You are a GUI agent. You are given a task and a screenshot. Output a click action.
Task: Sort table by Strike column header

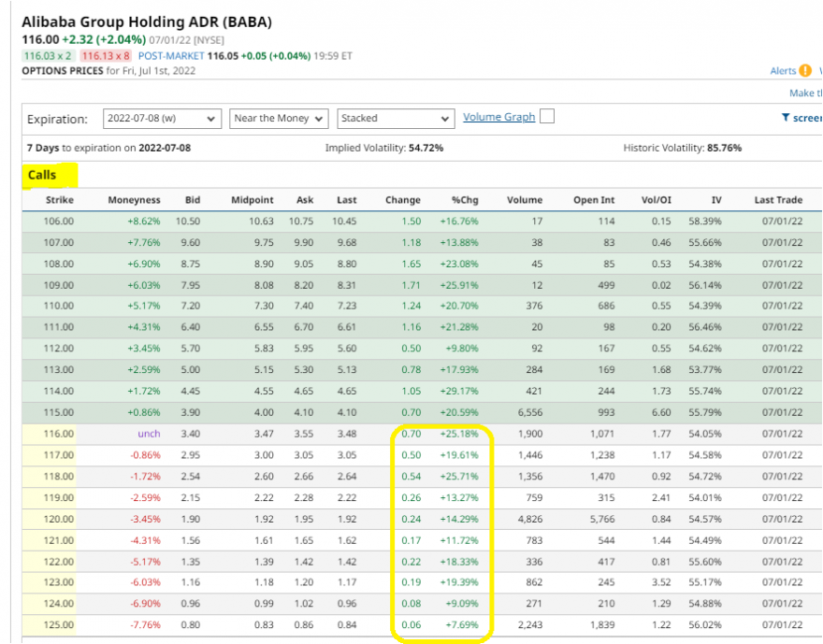(60, 200)
